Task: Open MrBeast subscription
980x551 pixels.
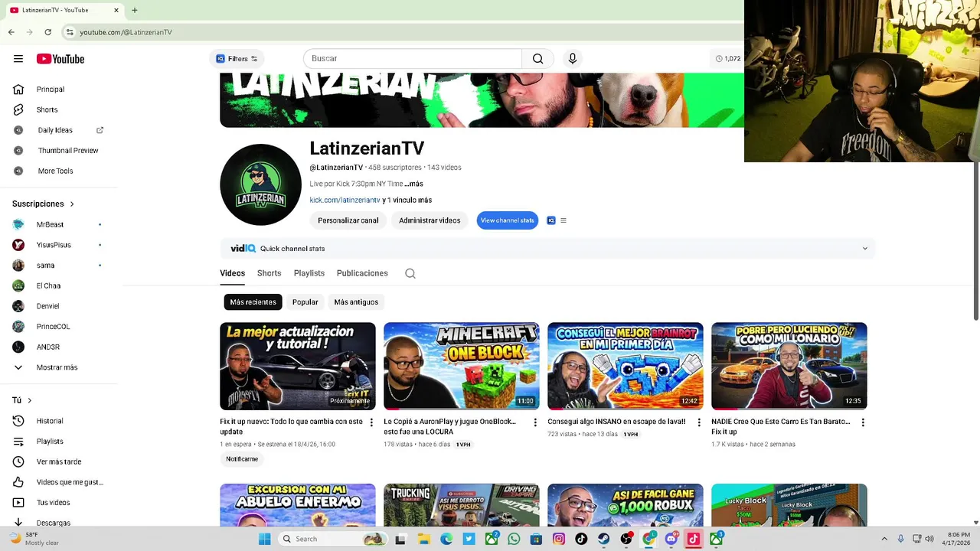Action: [x=50, y=225]
